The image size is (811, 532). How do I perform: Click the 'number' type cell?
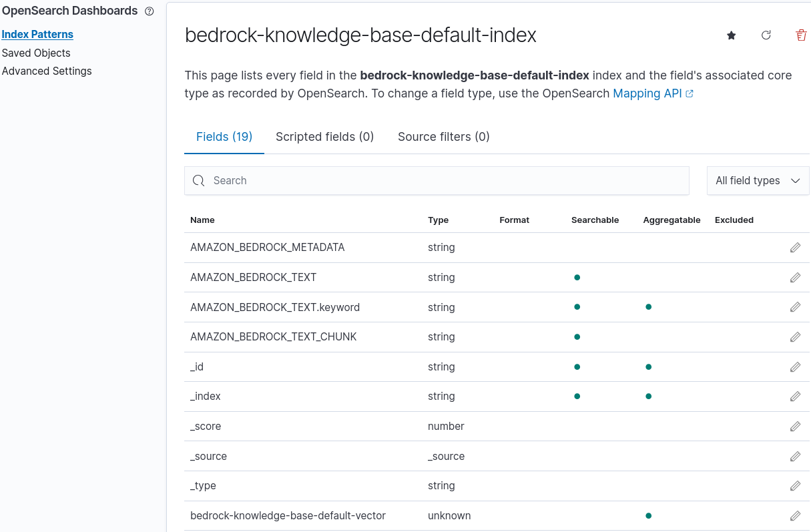tap(446, 427)
